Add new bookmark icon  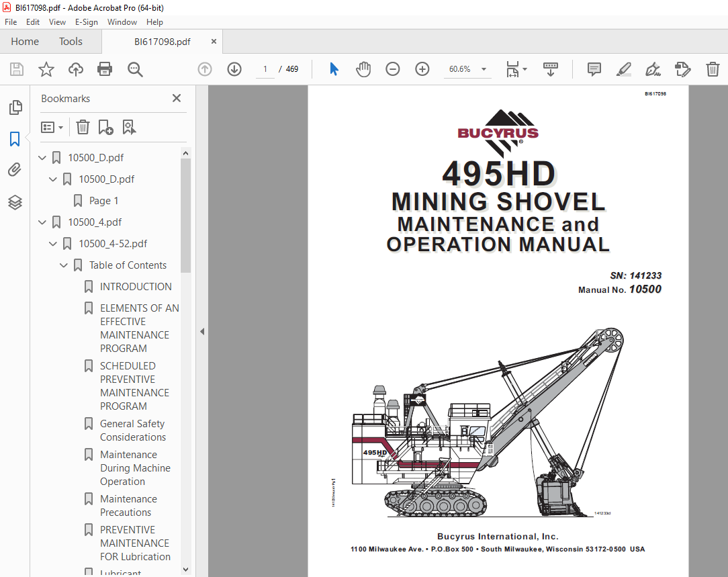tap(105, 127)
